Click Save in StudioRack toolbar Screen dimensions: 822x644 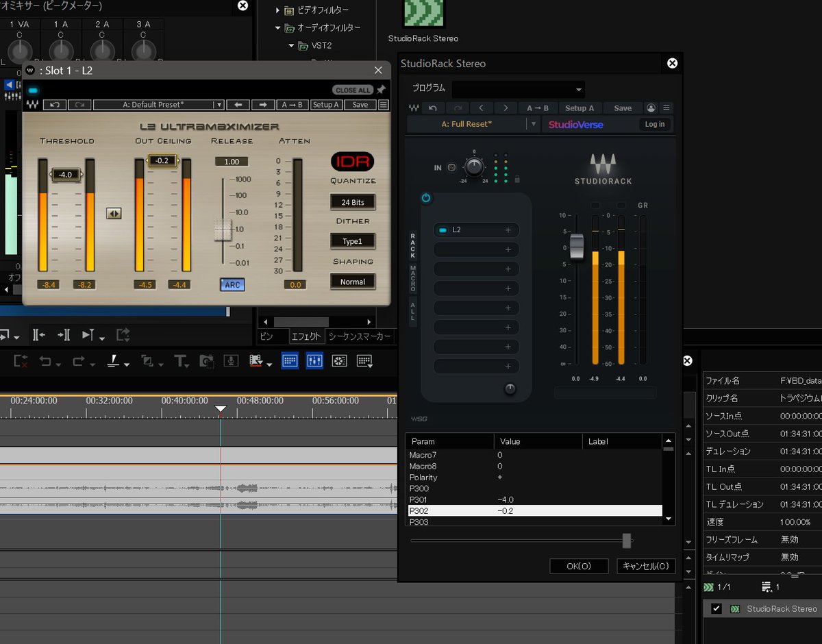[623, 108]
